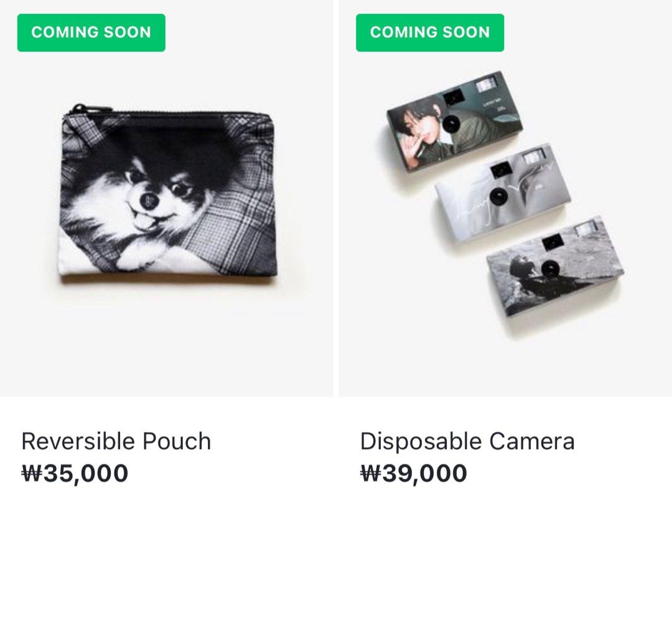Click the ₩39,000 price label
The image size is (672, 642).
[x=414, y=473]
